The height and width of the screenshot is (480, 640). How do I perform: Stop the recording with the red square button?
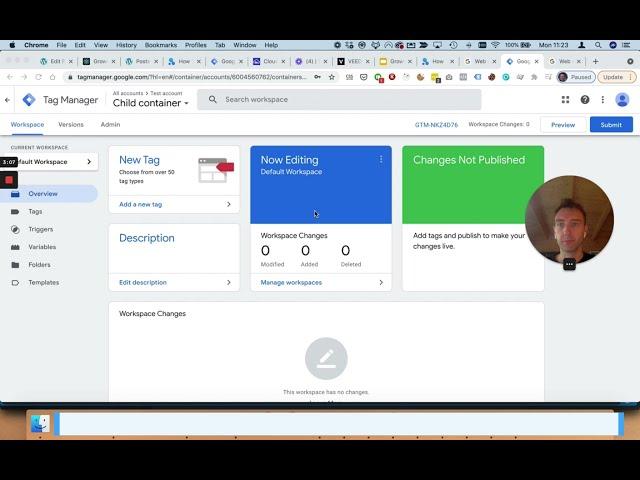coord(9,180)
